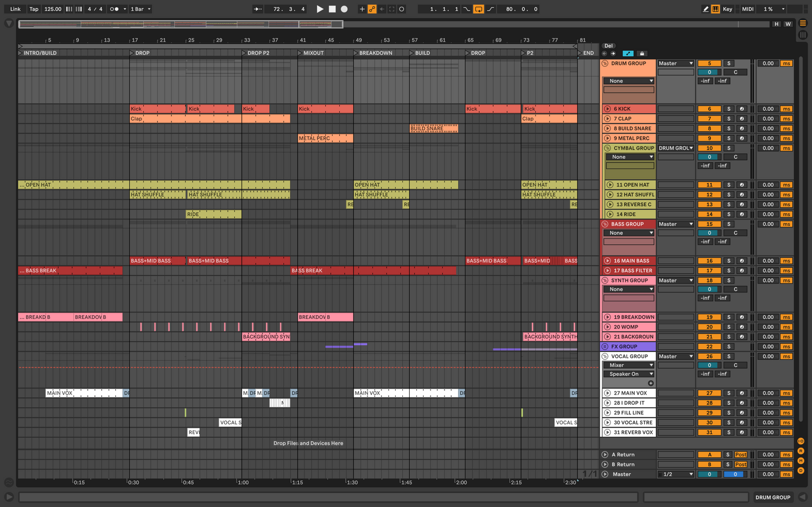Click the Stop transport button
This screenshot has height=507, width=812.
(332, 9)
